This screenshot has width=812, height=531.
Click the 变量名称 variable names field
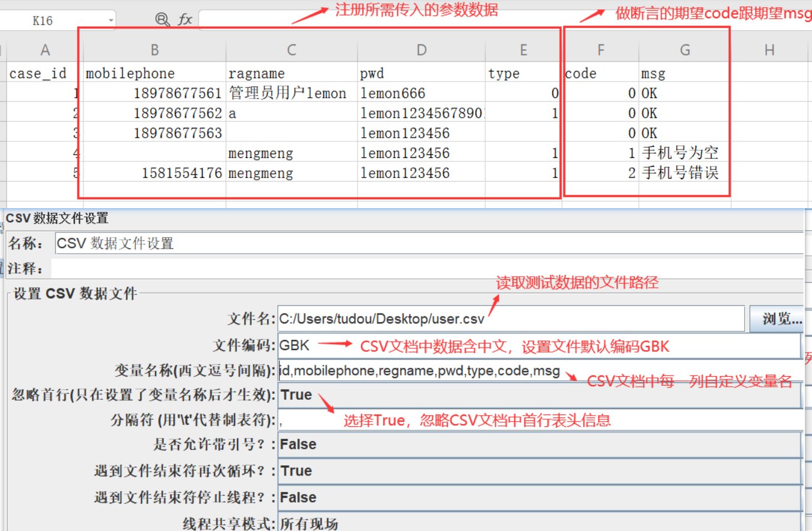click(x=540, y=371)
